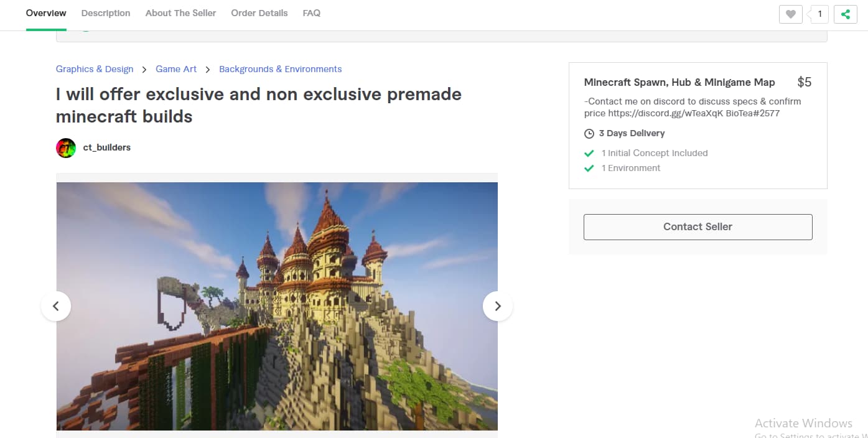The image size is (868, 438).
Task: Open the Order Details tab
Action: click(259, 13)
